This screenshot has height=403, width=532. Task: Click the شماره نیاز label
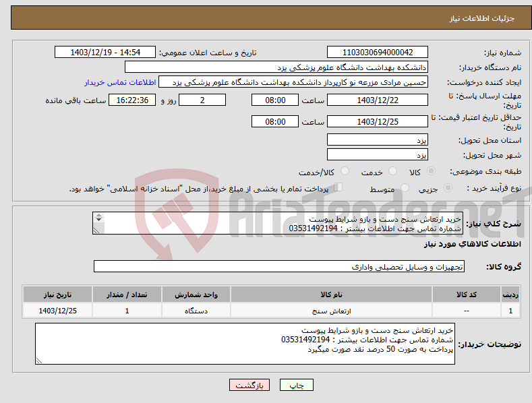point(502,53)
